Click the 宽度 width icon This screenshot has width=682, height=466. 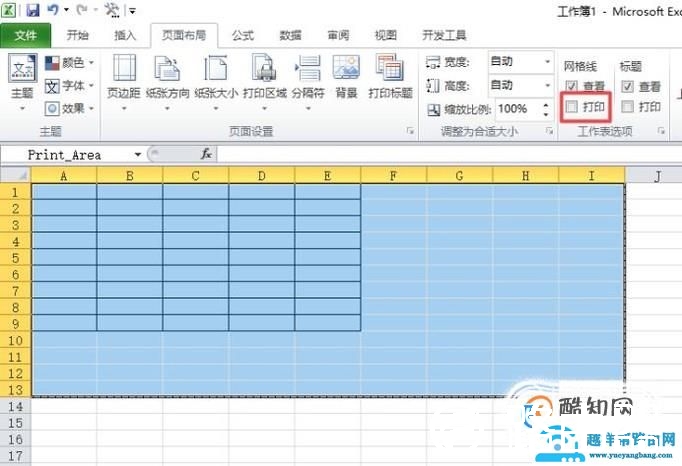[x=433, y=62]
